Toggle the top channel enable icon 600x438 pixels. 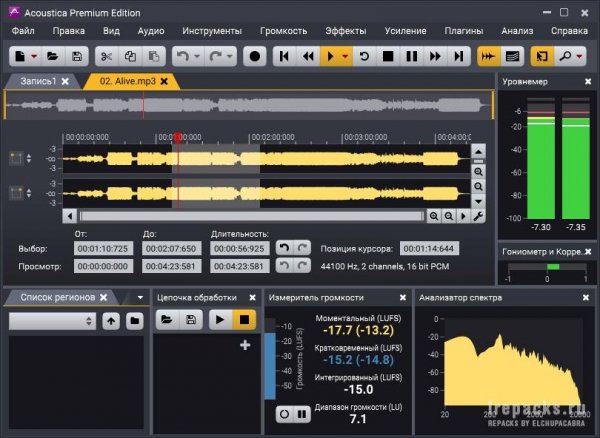tap(16, 158)
